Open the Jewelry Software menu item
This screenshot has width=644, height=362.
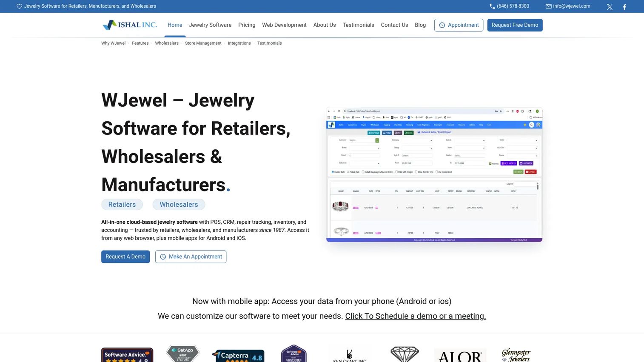(210, 25)
